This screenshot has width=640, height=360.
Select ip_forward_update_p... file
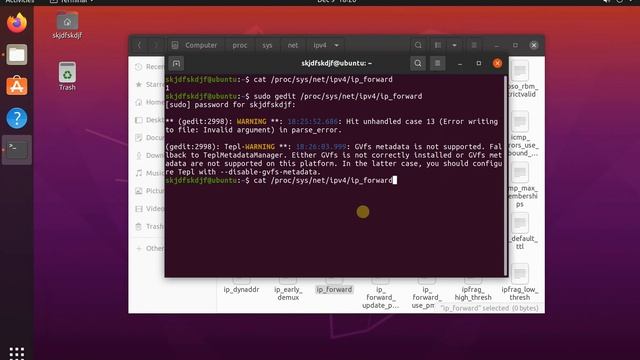click(380, 297)
